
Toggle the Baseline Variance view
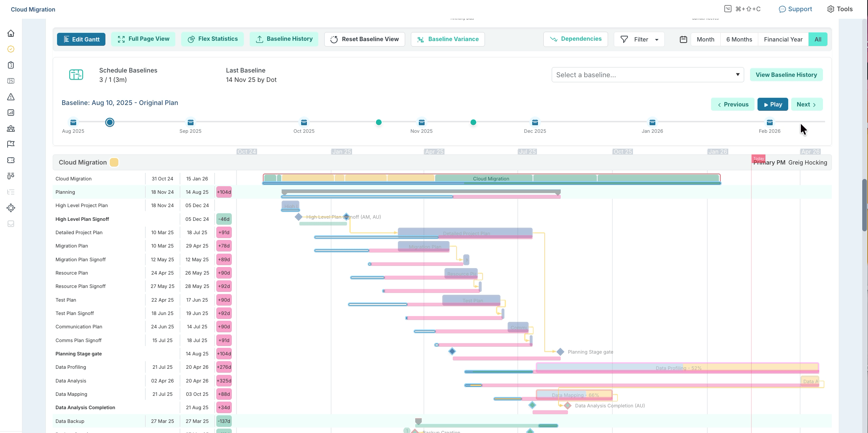pyautogui.click(x=448, y=39)
